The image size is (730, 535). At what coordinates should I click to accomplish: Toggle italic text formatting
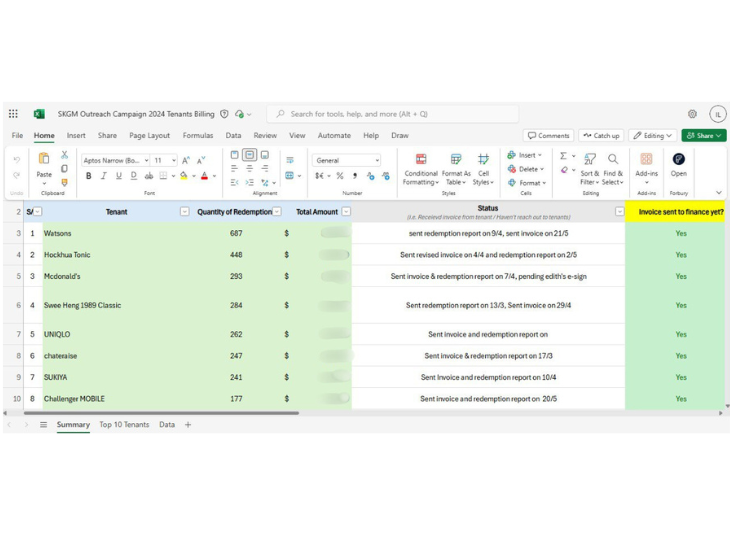pos(103,176)
